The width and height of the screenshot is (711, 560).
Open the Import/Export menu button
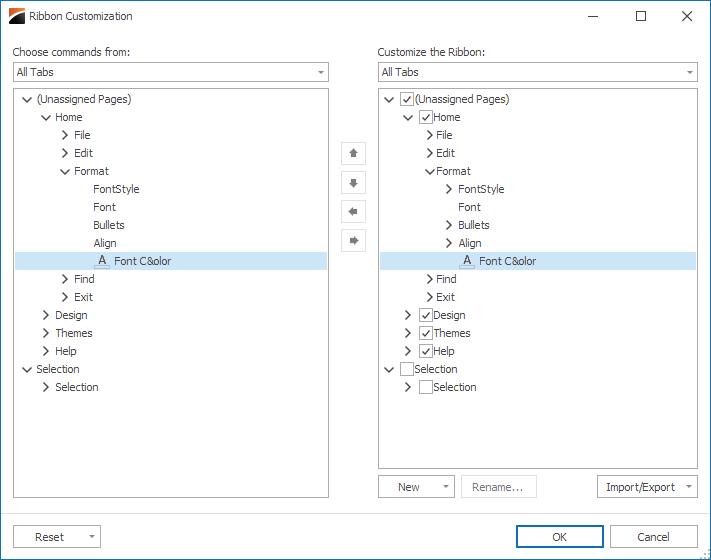click(x=647, y=487)
